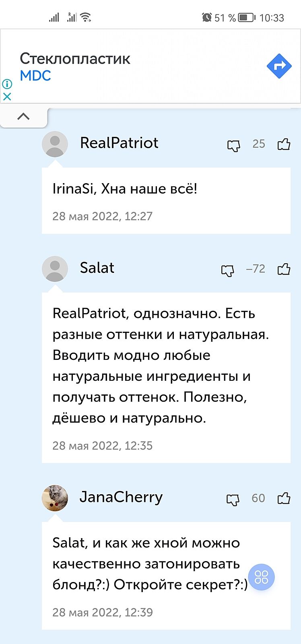Open RealPatriot's user profile name
The width and height of the screenshot is (301, 644).
click(x=119, y=143)
